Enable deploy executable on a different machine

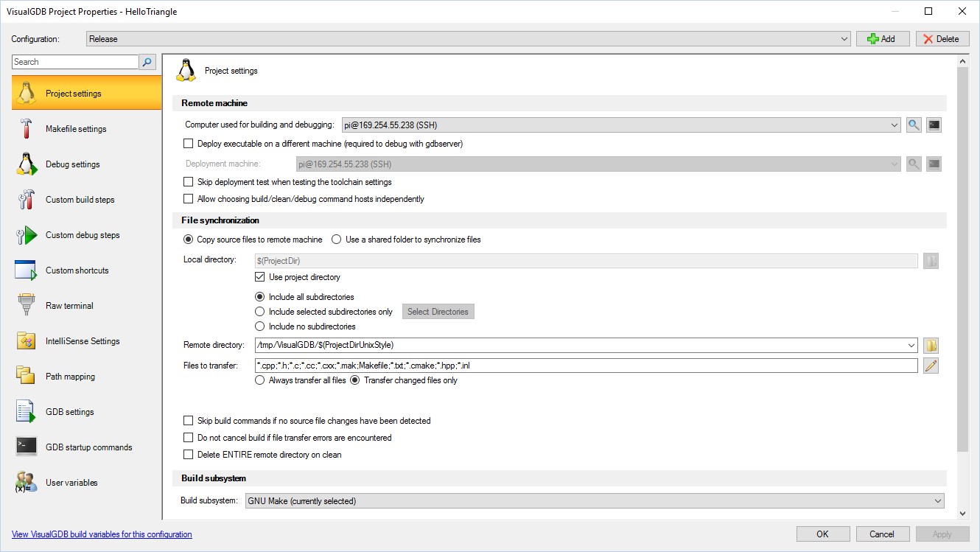pos(188,144)
